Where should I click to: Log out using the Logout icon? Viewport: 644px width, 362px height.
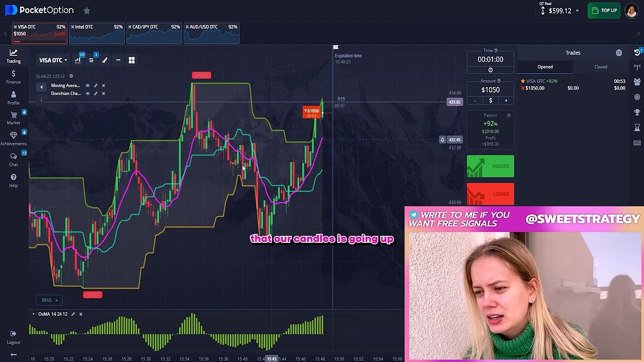tap(14, 337)
